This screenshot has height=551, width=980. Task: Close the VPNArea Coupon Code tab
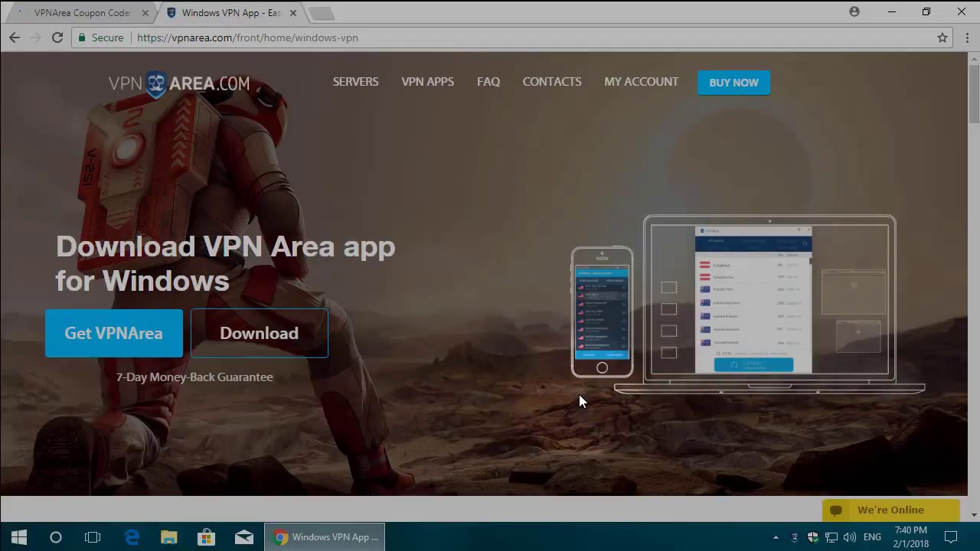pos(145,13)
